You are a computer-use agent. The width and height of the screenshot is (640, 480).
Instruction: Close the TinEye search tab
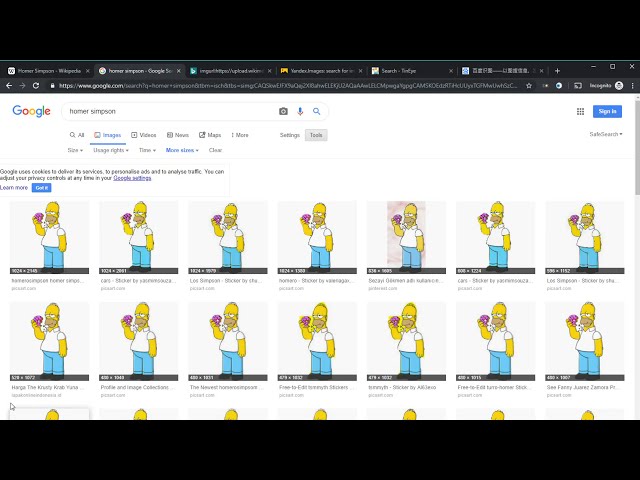(451, 71)
